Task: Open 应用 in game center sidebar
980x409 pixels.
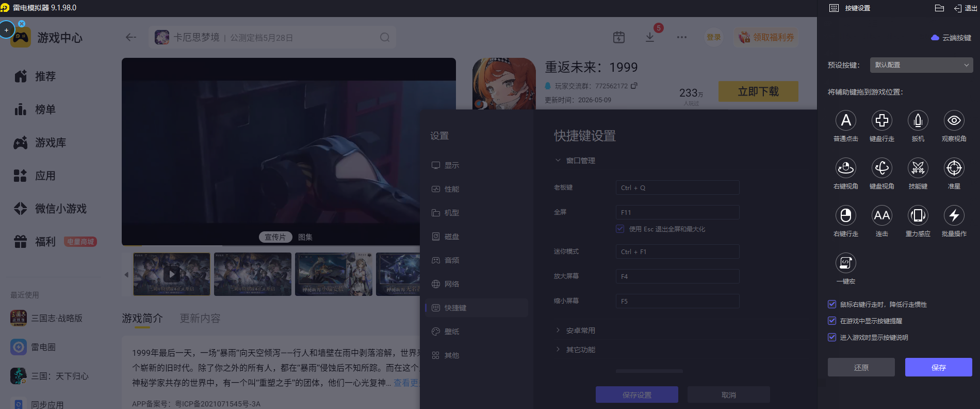Action: (x=35, y=176)
